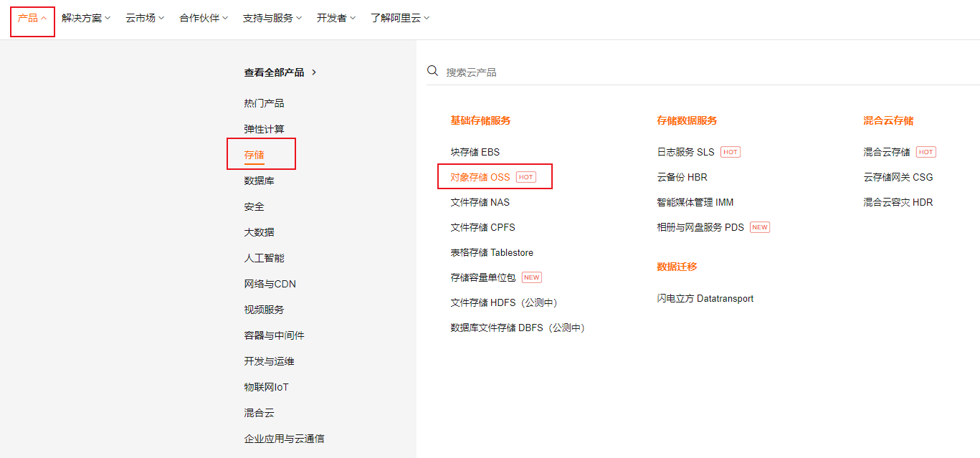This screenshot has height=458, width=980.
Task: Click the search magnifier icon
Action: coord(432,71)
